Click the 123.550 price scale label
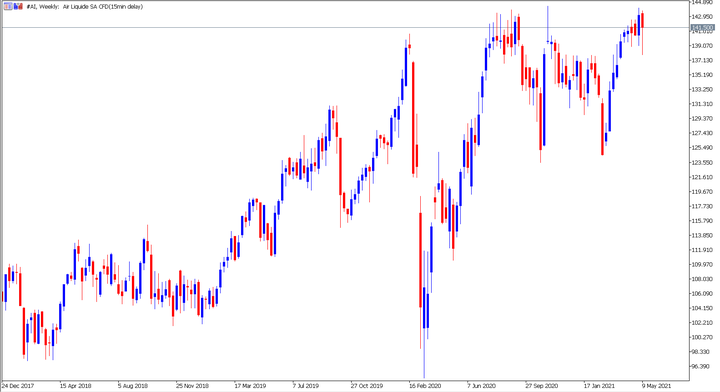Viewport: 720px width, 392px height. [703, 162]
